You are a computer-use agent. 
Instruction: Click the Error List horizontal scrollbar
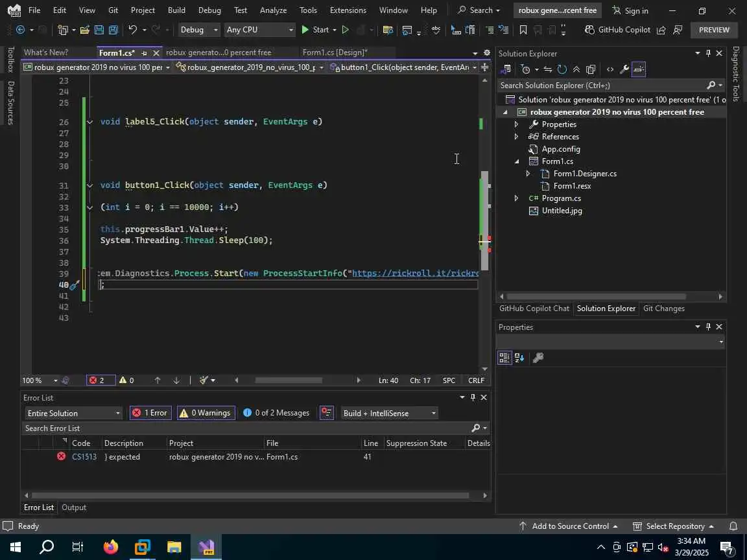(252, 495)
